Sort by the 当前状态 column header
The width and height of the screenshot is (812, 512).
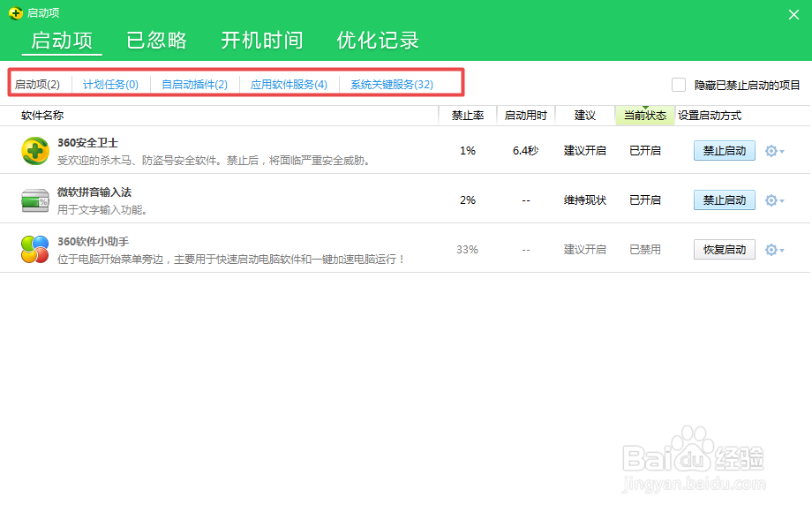645,115
